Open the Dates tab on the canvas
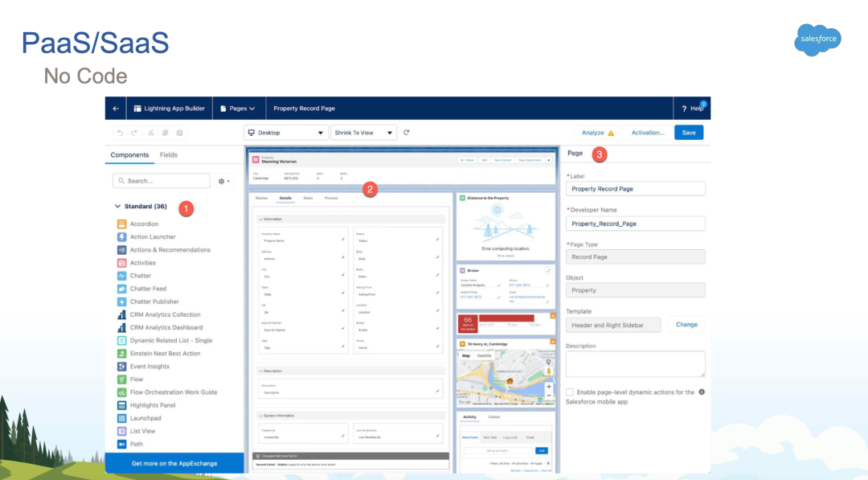The width and height of the screenshot is (868, 480). click(309, 199)
